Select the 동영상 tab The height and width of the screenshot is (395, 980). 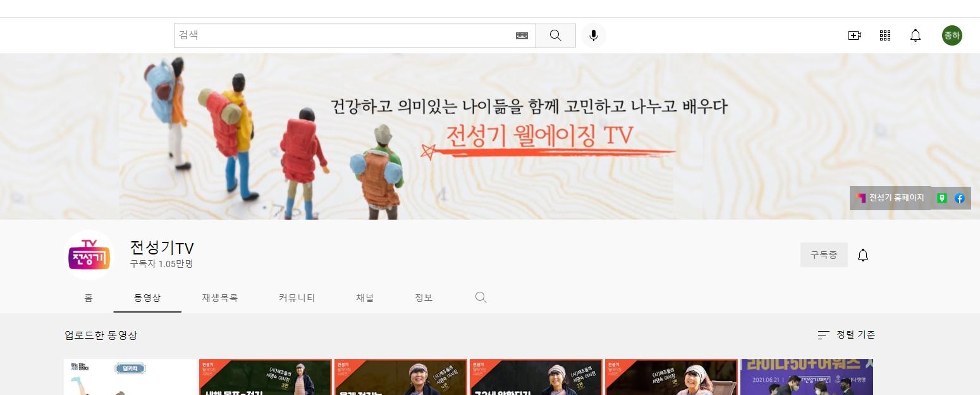[x=147, y=298]
